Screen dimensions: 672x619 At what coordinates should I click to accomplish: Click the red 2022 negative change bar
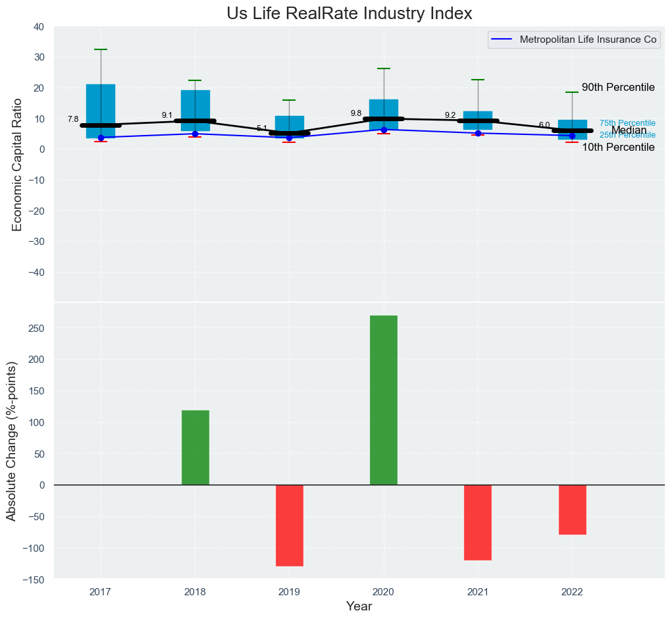572,509
